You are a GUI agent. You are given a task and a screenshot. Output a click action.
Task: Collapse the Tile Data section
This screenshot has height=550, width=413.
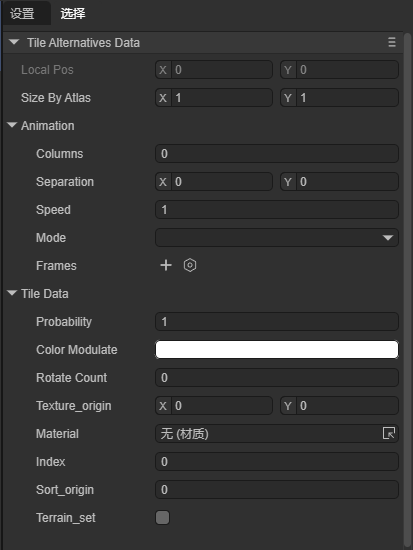tap(12, 293)
